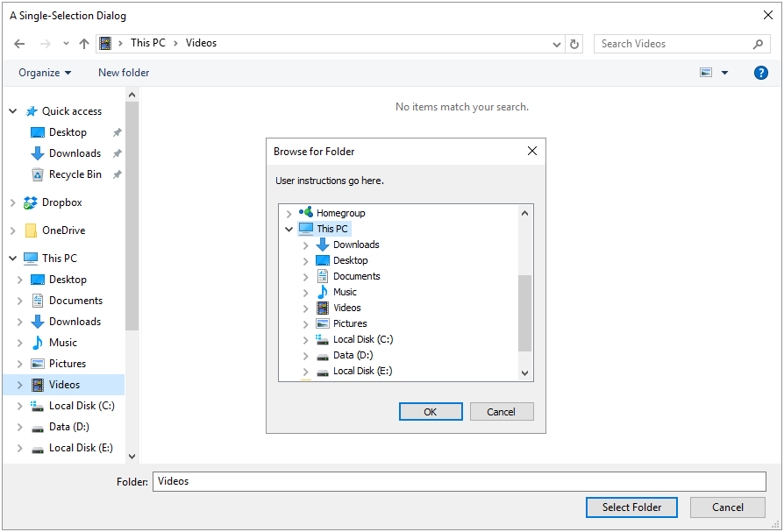Click Local Disk (C:) drive icon in Browse dialog
The width and height of the screenshot is (784, 532).
coord(322,340)
